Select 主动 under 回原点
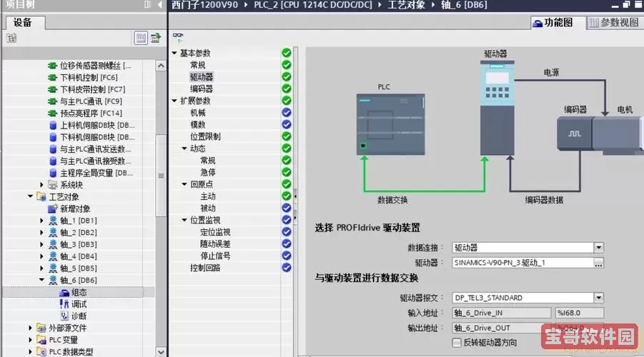 click(x=208, y=196)
